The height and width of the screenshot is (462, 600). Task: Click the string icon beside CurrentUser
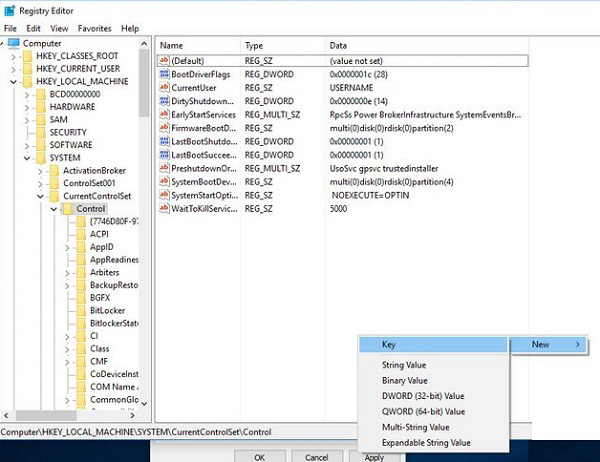tap(164, 88)
